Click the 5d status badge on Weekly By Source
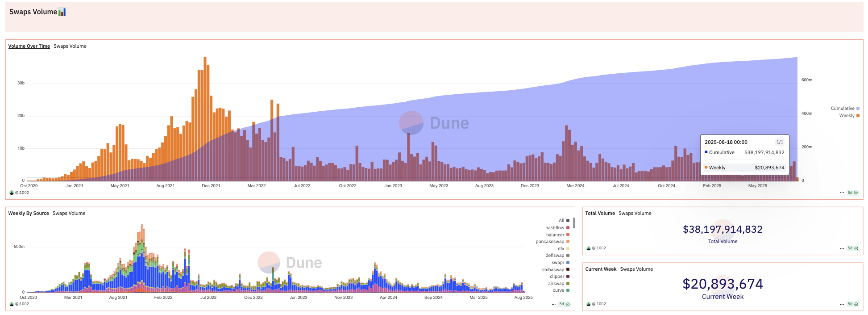 pyautogui.click(x=564, y=304)
